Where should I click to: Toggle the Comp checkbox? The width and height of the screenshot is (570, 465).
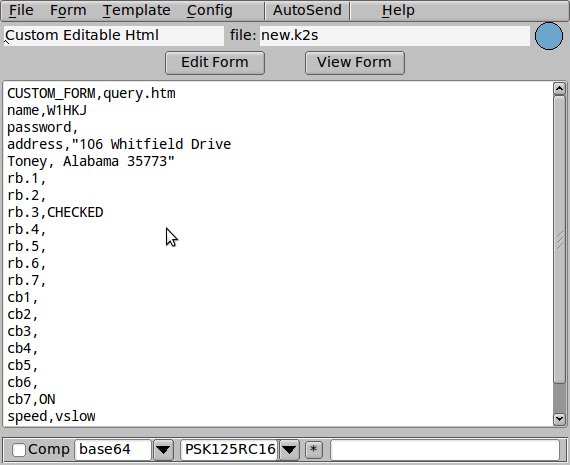click(x=19, y=450)
